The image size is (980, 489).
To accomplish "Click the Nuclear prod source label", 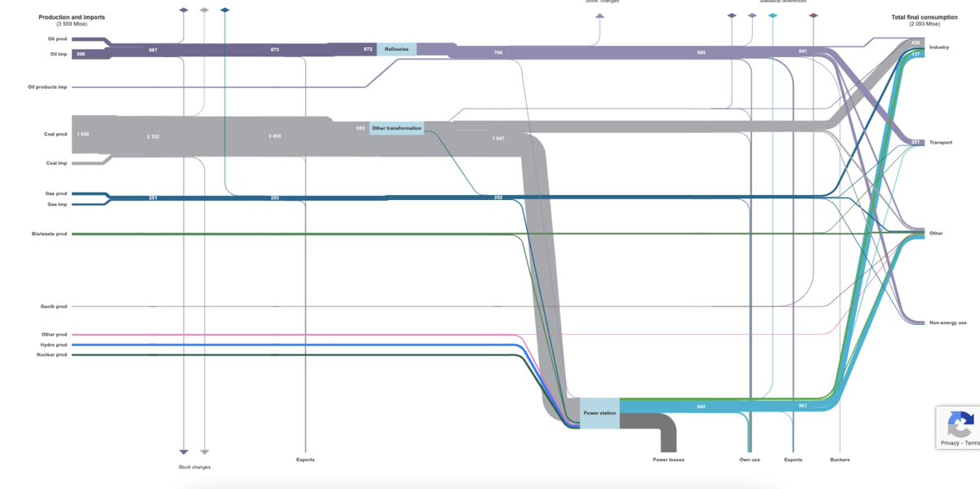I will tap(54, 355).
